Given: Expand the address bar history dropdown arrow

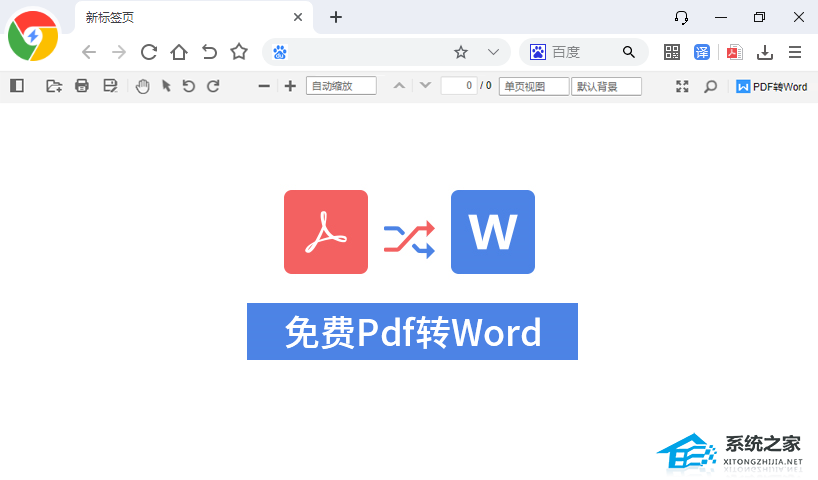Looking at the screenshot, I should point(493,52).
